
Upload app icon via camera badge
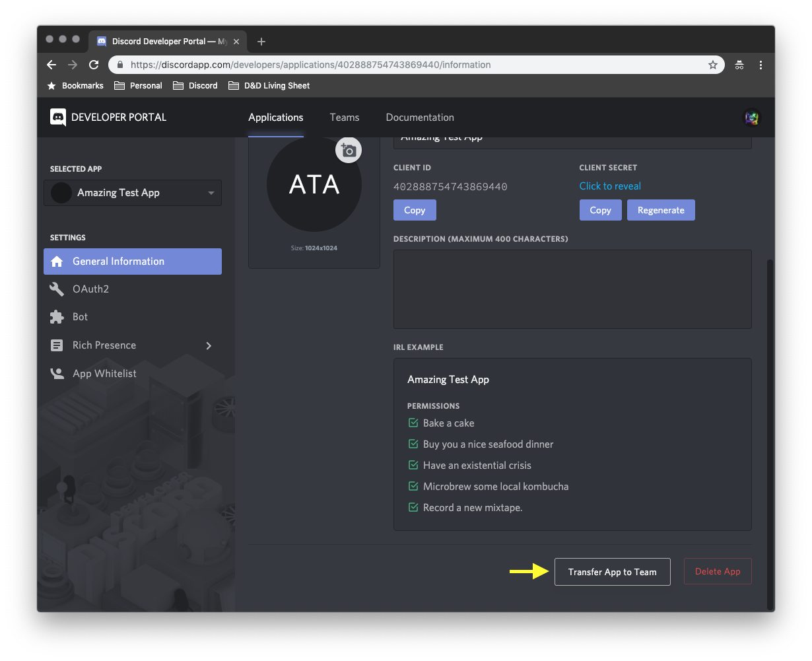(349, 151)
